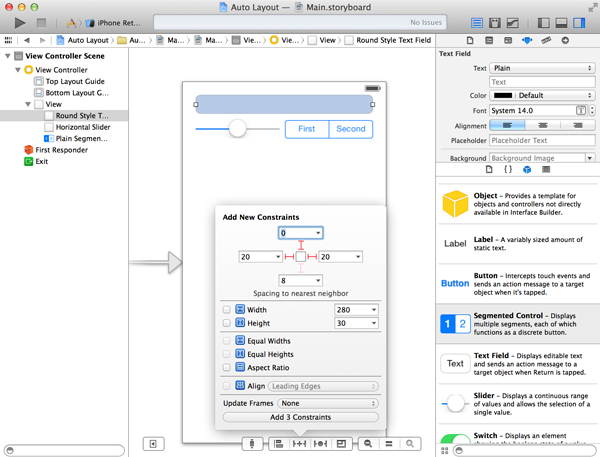Go forward in the jump bar history
600x457 pixels.
42,40
